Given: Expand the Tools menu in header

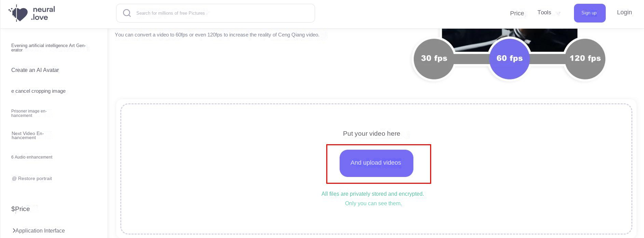Looking at the screenshot, I should 544,13.
